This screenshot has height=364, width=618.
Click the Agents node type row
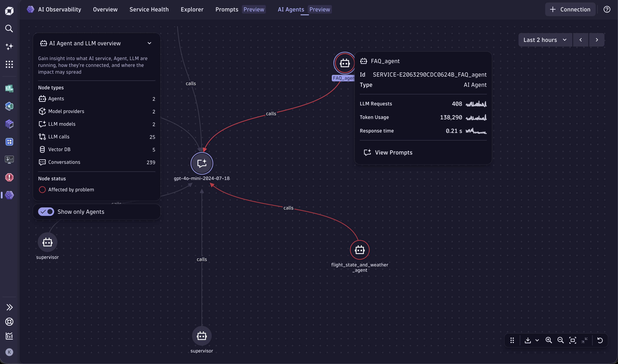click(97, 99)
